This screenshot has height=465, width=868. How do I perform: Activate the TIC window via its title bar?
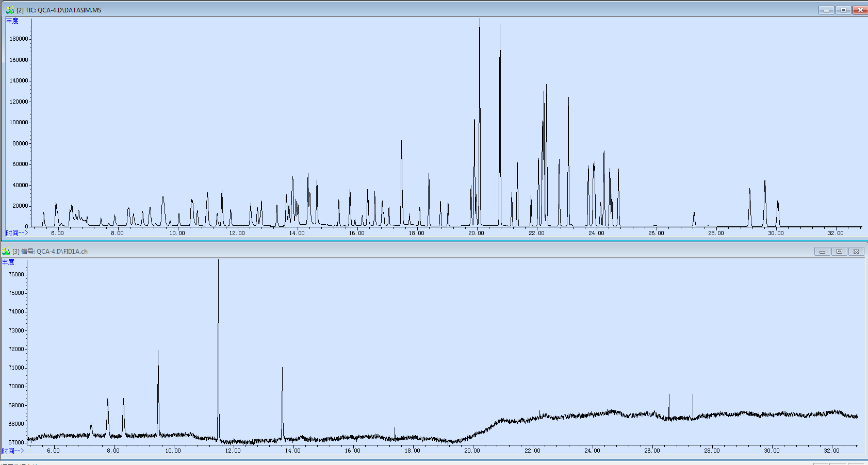[x=413, y=10]
